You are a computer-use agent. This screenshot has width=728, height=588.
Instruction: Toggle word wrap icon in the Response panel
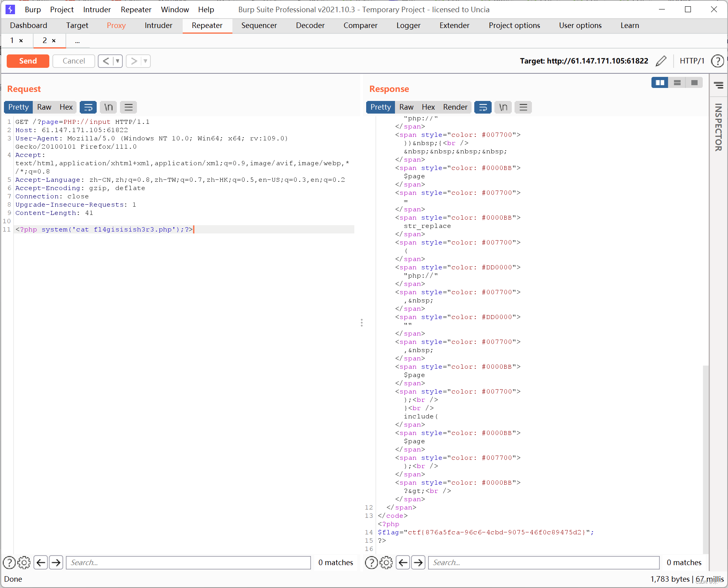(483, 107)
